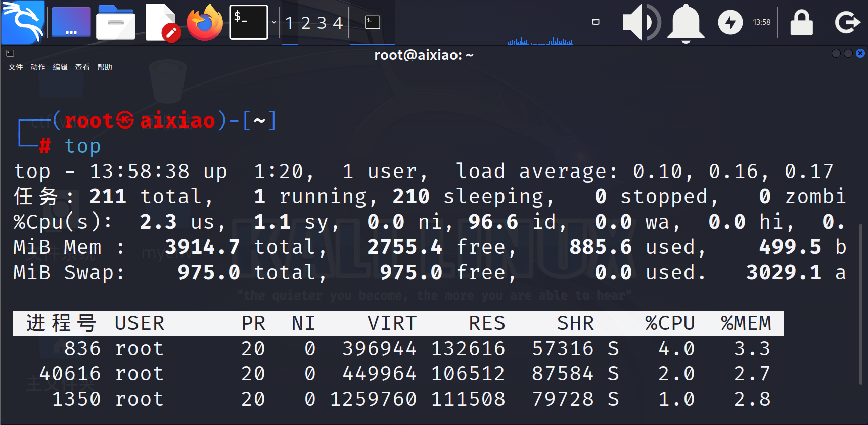Switch to workspace 3

[322, 23]
